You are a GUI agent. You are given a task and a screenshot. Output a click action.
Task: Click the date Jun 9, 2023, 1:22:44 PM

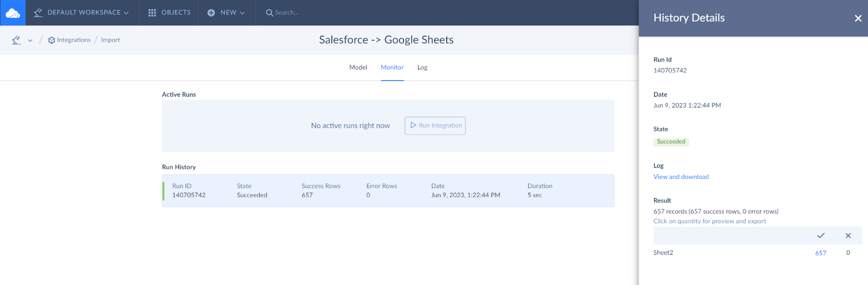coord(465,195)
